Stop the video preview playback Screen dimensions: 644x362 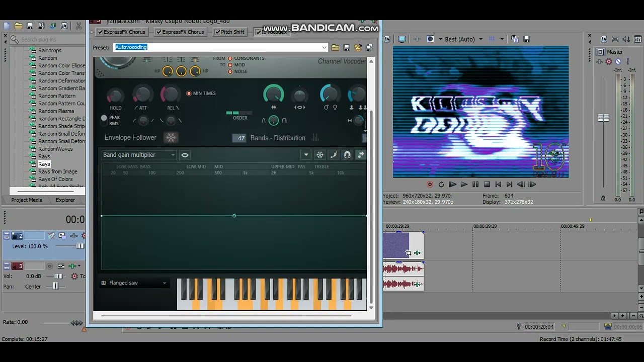487,185
